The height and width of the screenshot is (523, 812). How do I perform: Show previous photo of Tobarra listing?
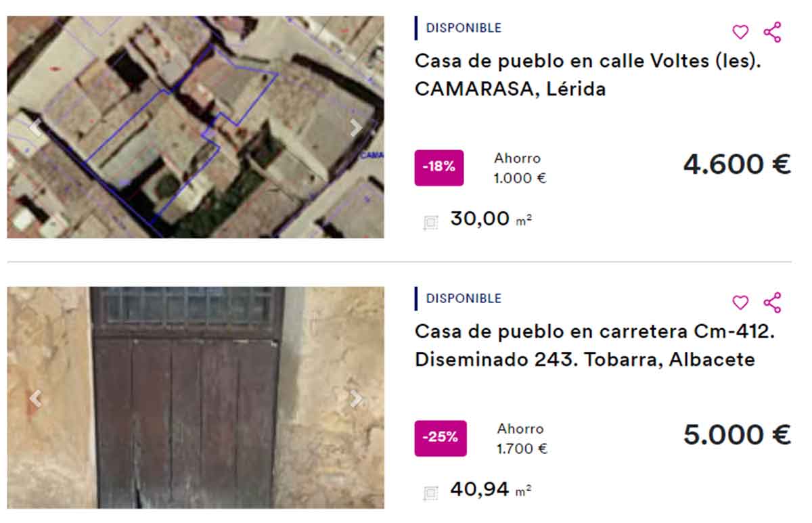[x=35, y=399]
